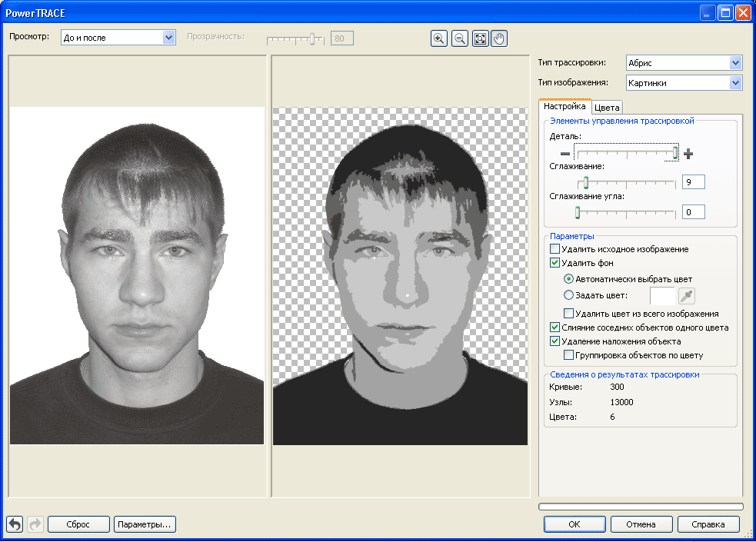Click the Сброс reset button
Viewport: 756px width, 542px height.
(x=78, y=524)
